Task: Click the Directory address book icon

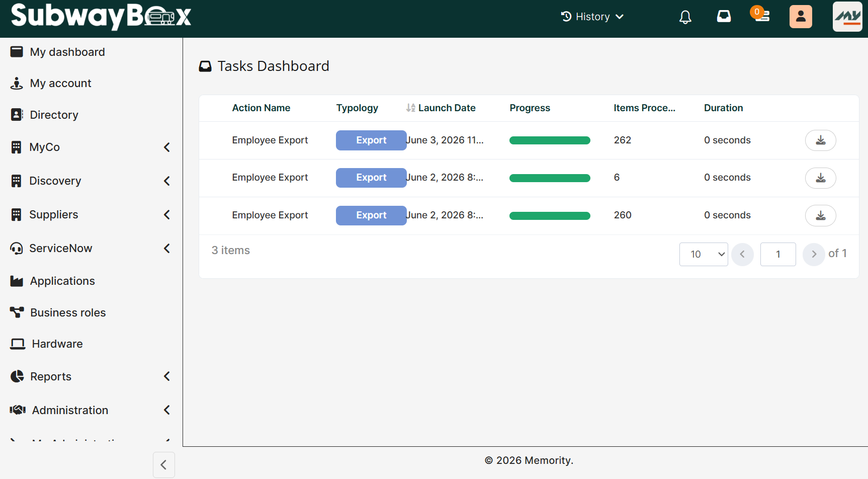Action: coord(17,115)
